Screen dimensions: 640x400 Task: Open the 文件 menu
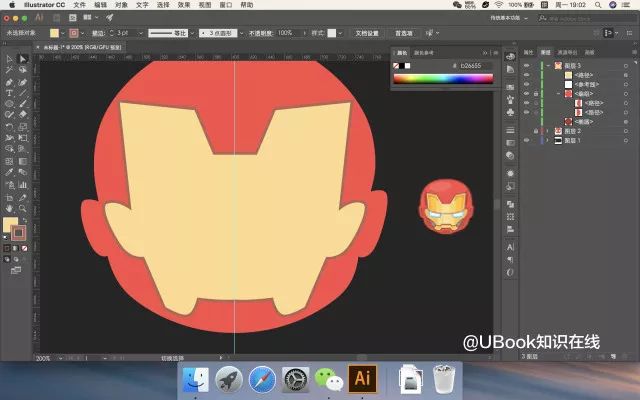click(80, 5)
